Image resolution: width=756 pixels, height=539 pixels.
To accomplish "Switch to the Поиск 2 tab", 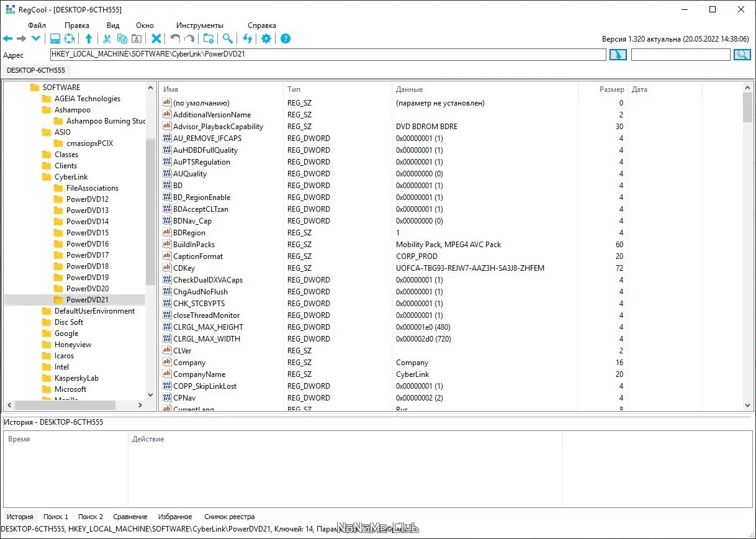I will tap(91, 517).
